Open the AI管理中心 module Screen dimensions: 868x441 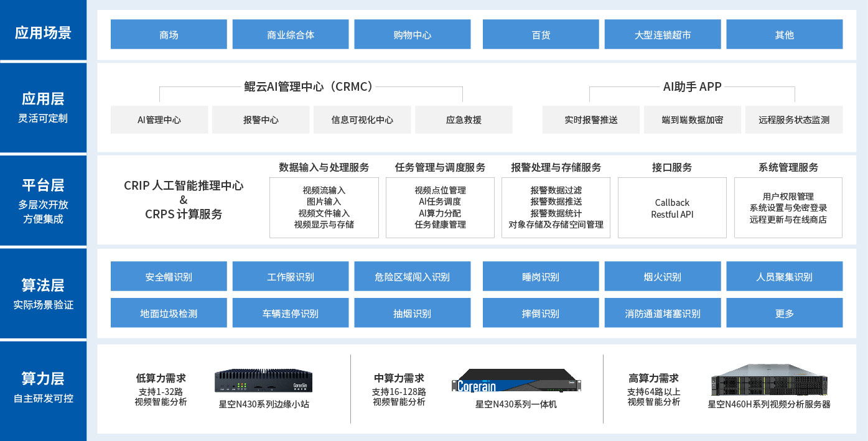point(159,119)
